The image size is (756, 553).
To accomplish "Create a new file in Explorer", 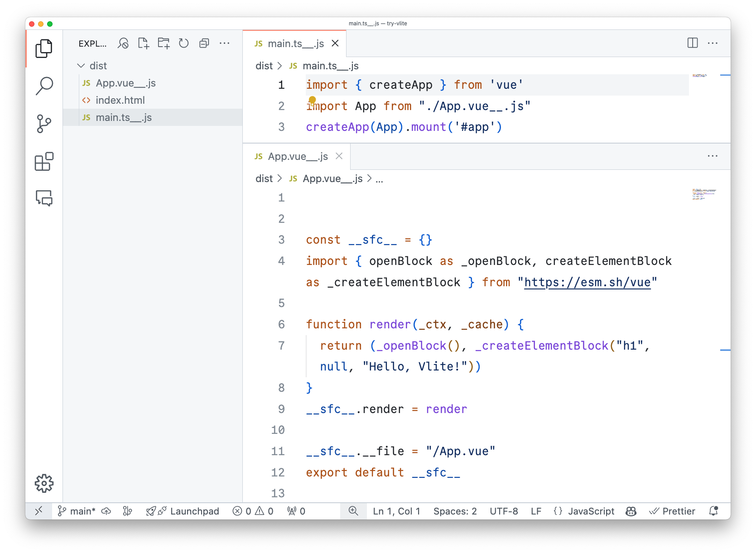I will [x=143, y=43].
